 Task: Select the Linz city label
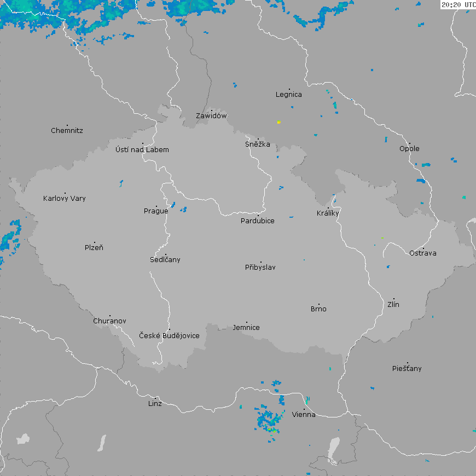tap(155, 404)
